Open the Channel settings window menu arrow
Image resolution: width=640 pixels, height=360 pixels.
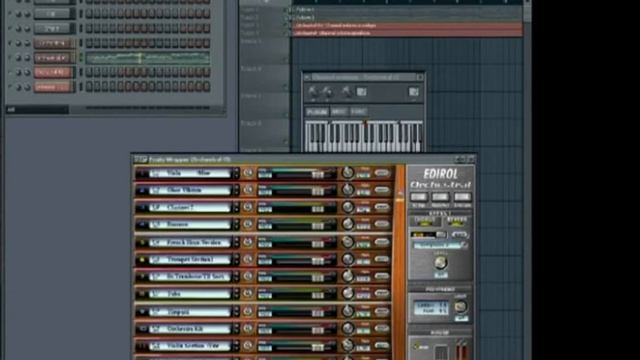(x=307, y=77)
